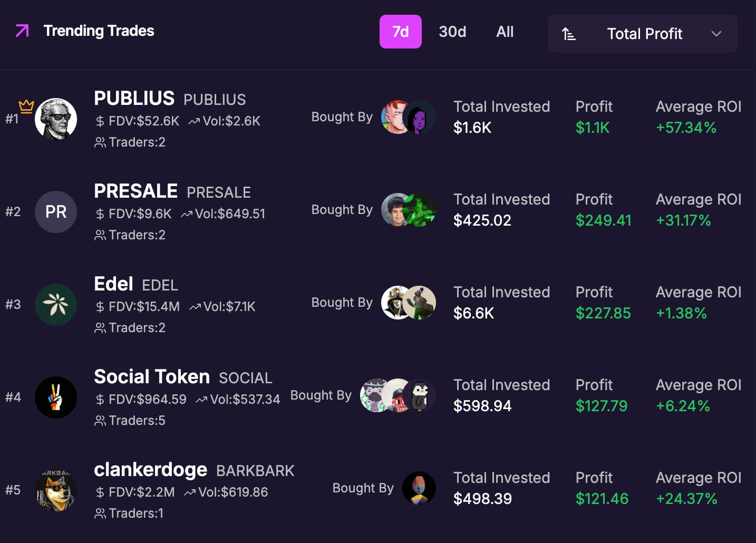Switch time filter to All
The width and height of the screenshot is (756, 543).
505,32
